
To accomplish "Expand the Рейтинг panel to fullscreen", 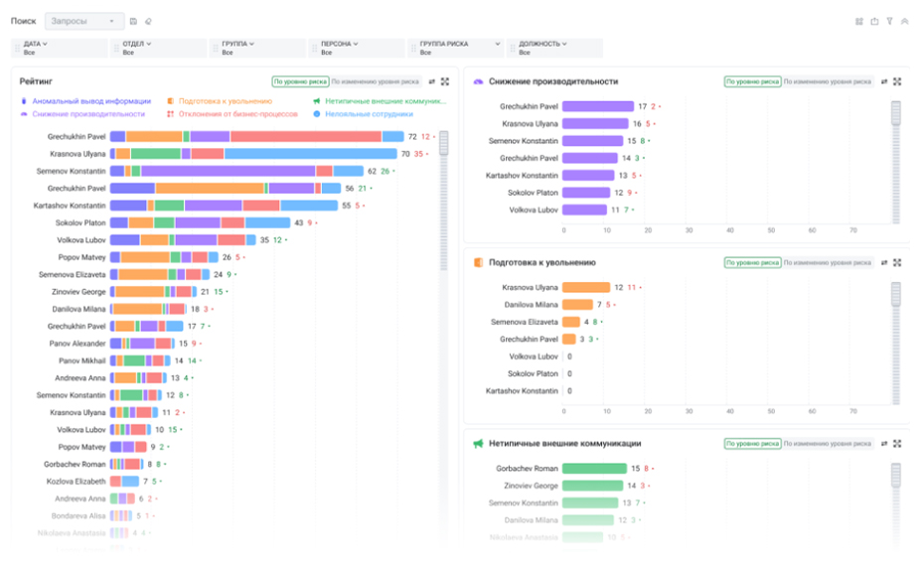I will pos(445,81).
